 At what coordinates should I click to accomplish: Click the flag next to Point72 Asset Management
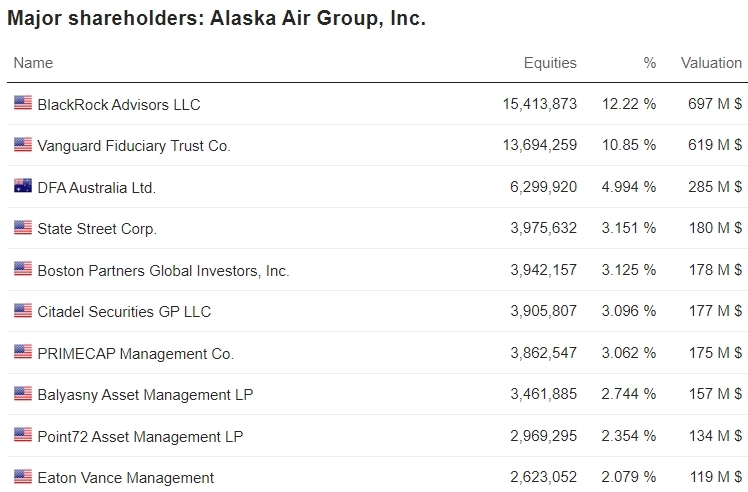(22, 435)
